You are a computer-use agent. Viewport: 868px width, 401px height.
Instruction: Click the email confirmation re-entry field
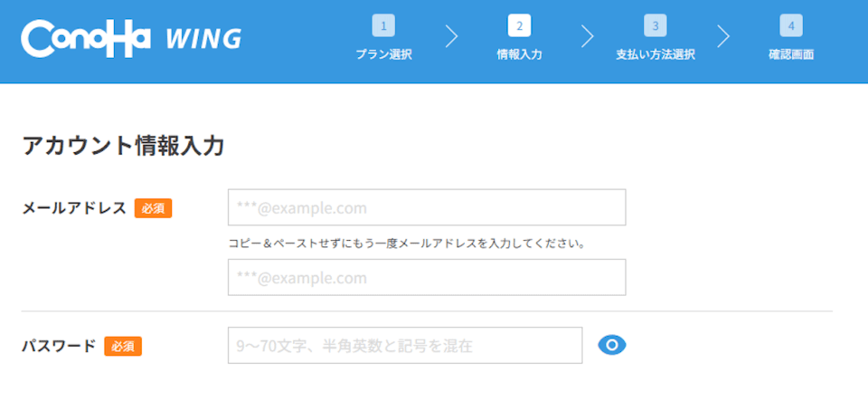pos(427,277)
